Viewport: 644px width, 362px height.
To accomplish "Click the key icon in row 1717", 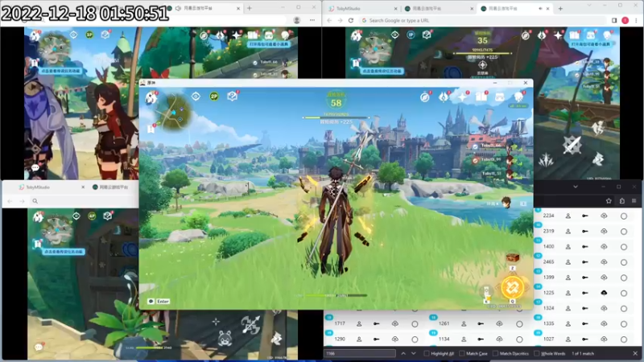I will coord(376,324).
